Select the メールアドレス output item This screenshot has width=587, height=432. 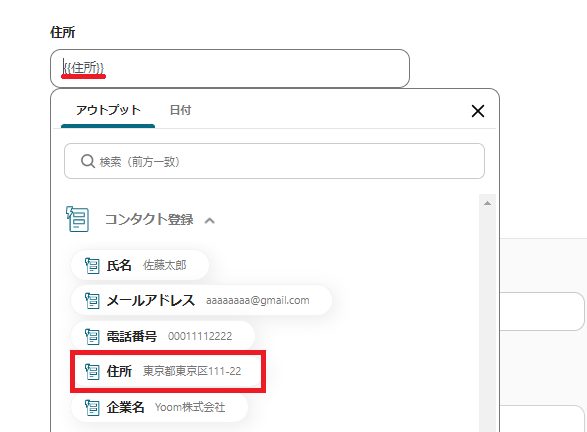[201, 300]
